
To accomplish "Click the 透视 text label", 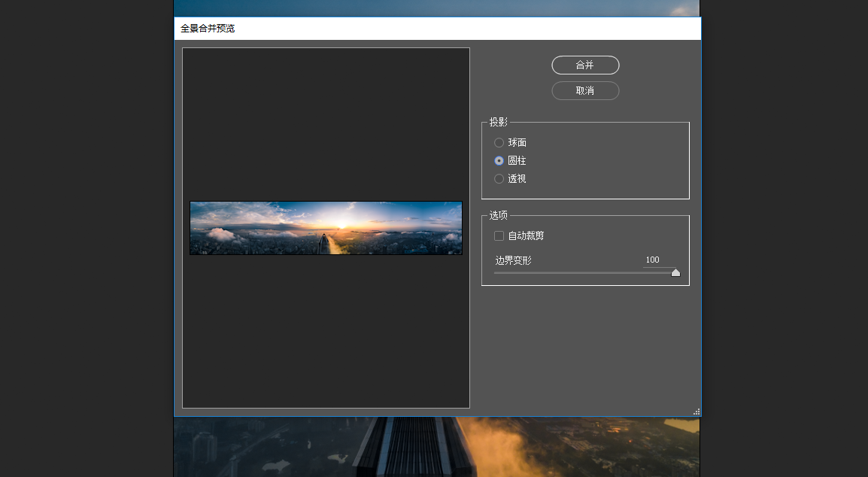I will 517,179.
